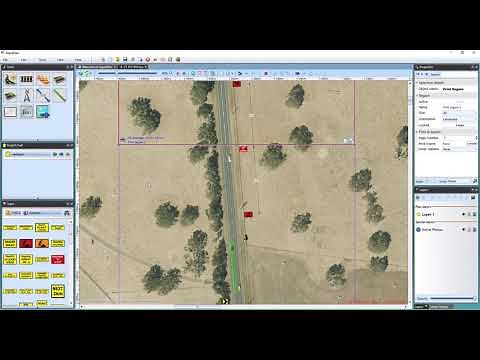Viewport: 480px width, 360px height.
Task: Click the red sign at top of road
Action: [x=237, y=84]
